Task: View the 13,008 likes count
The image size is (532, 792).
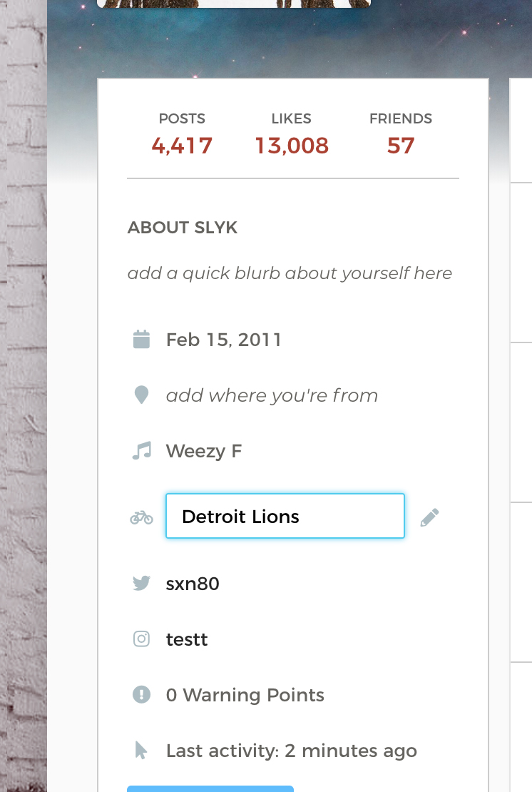Action: 292,146
